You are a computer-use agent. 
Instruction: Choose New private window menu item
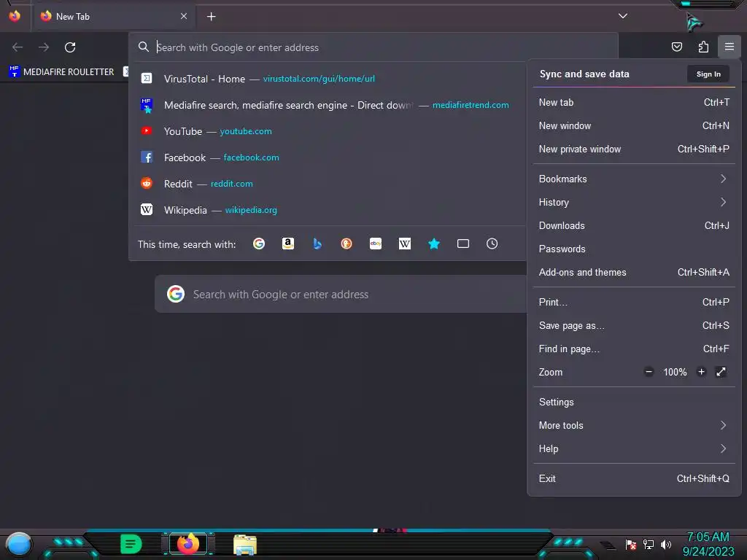(634, 149)
